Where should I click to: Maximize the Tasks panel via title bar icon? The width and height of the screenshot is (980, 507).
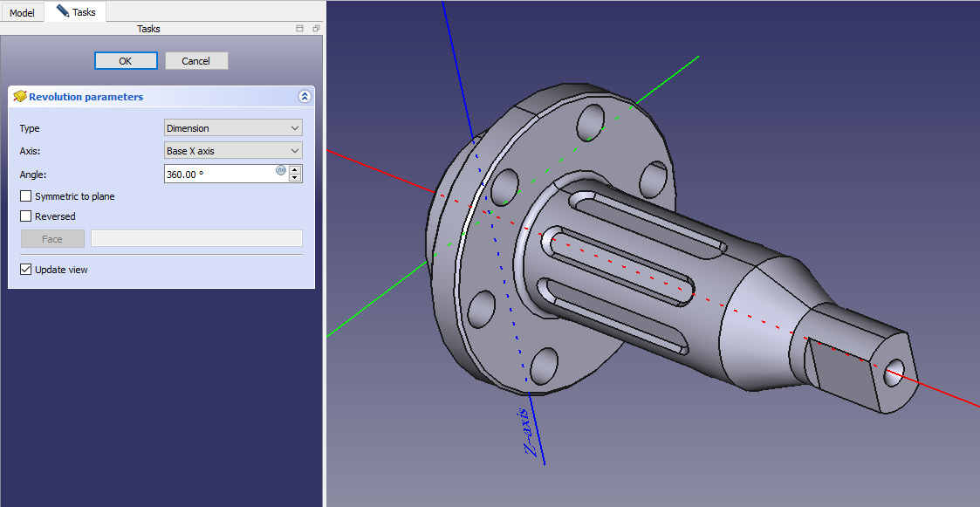click(300, 29)
